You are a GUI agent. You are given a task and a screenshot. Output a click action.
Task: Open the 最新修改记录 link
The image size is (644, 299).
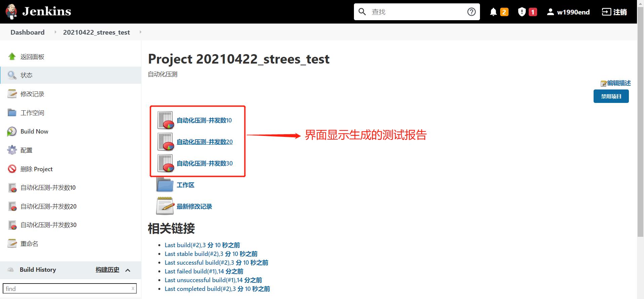(194, 207)
